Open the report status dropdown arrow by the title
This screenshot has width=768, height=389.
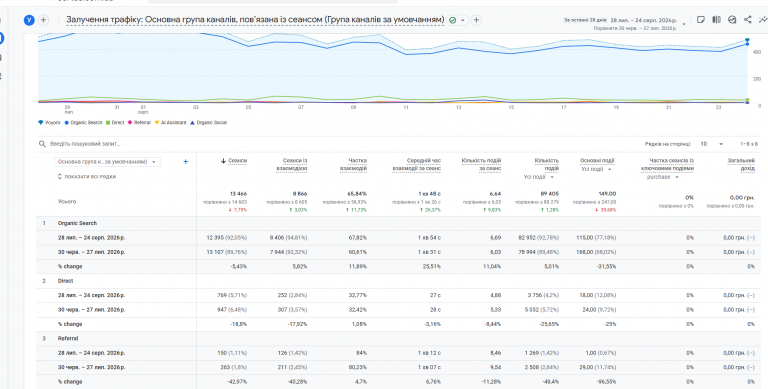(x=462, y=20)
